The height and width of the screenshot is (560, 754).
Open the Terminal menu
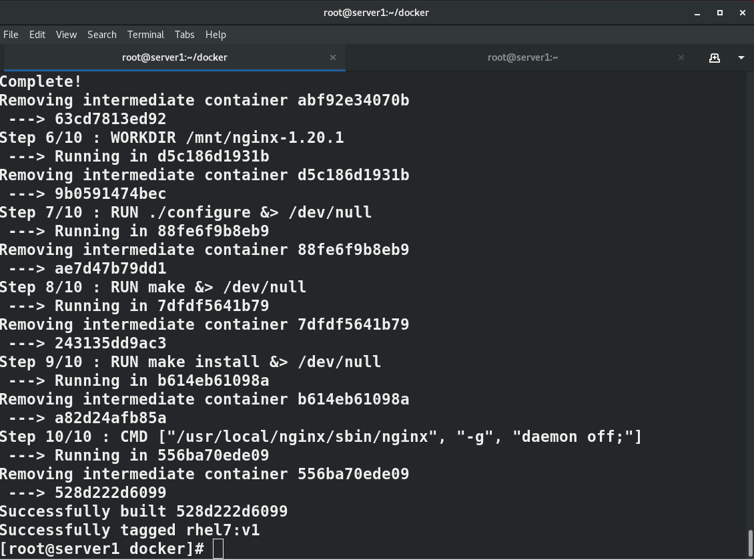145,35
